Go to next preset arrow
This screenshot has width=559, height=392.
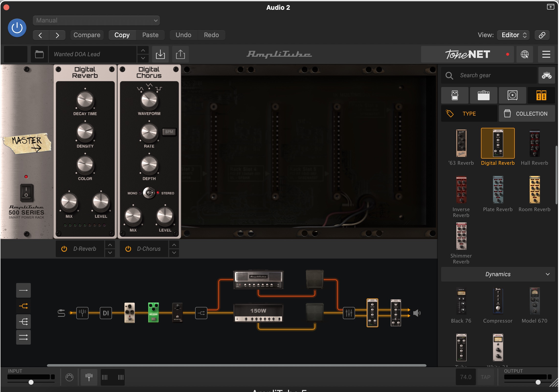click(57, 35)
